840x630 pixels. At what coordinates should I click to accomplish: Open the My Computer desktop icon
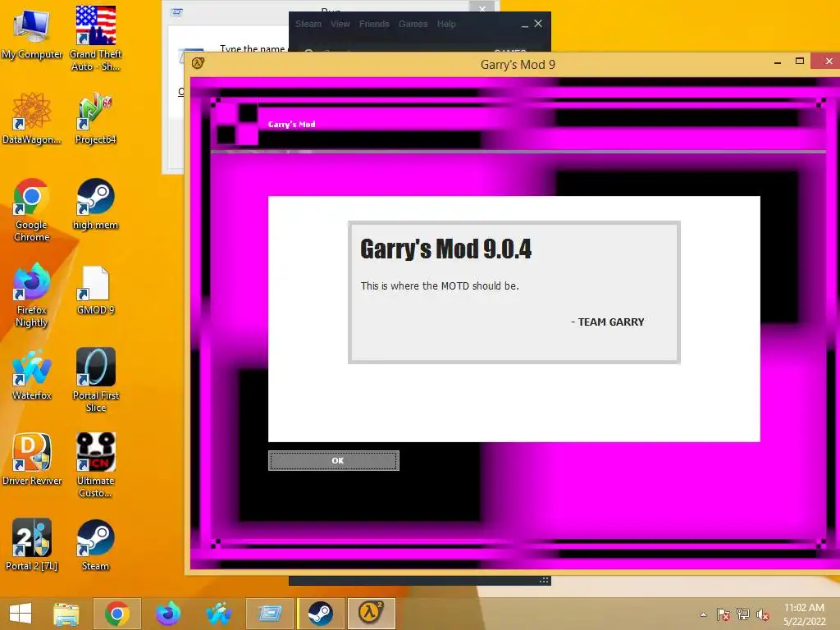(32, 33)
